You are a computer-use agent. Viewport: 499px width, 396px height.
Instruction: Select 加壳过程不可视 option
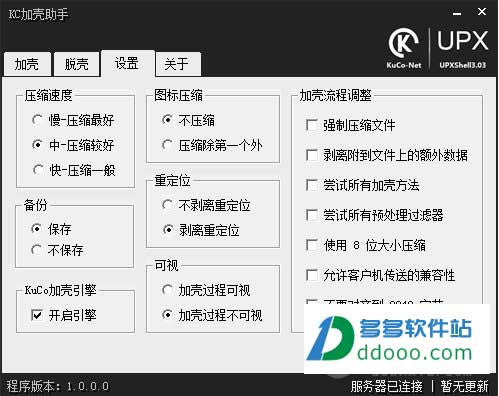click(x=212, y=315)
